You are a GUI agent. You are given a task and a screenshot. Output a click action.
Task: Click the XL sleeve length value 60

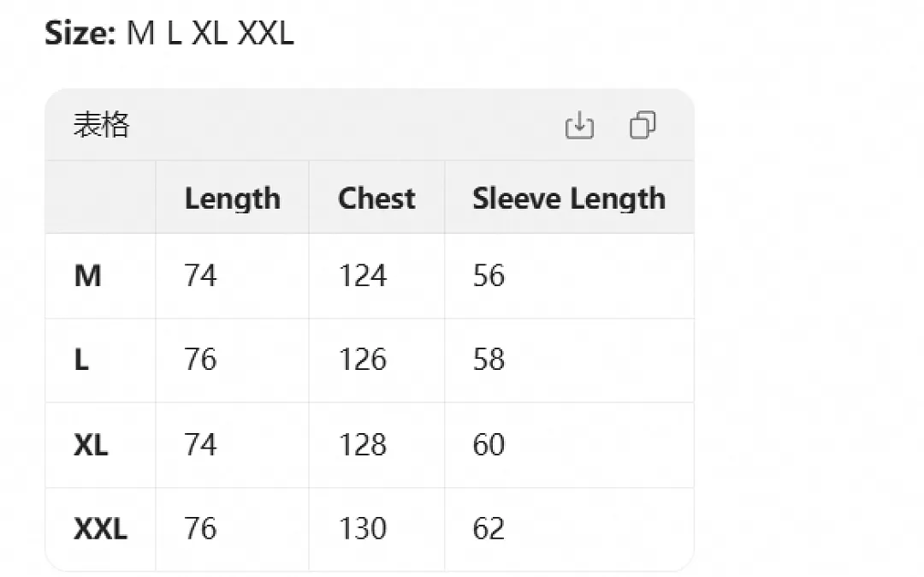pos(489,444)
